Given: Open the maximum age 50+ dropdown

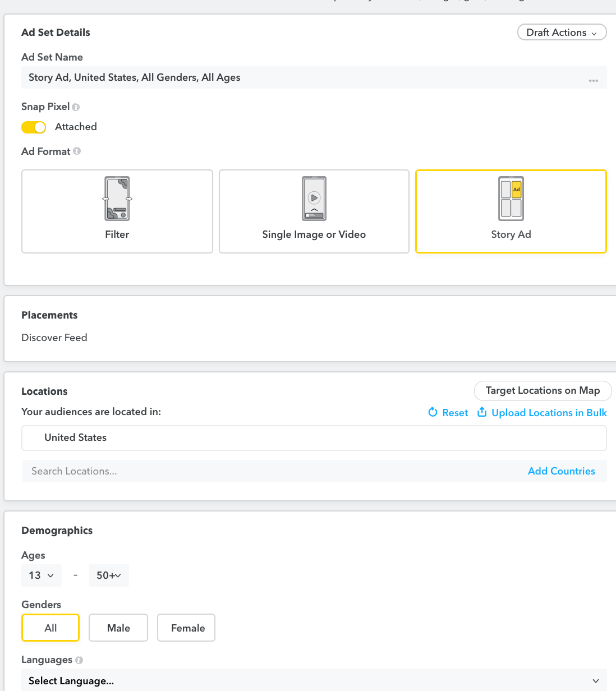Looking at the screenshot, I should [109, 575].
